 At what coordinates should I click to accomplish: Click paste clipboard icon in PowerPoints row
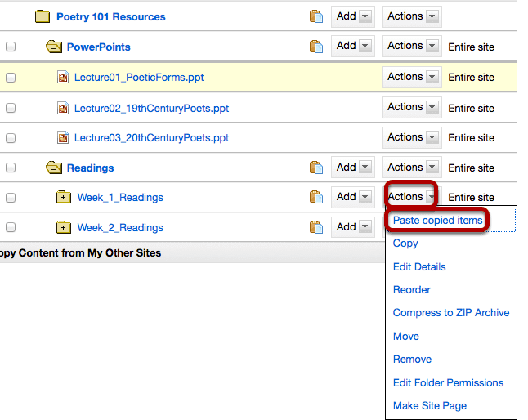[316, 47]
